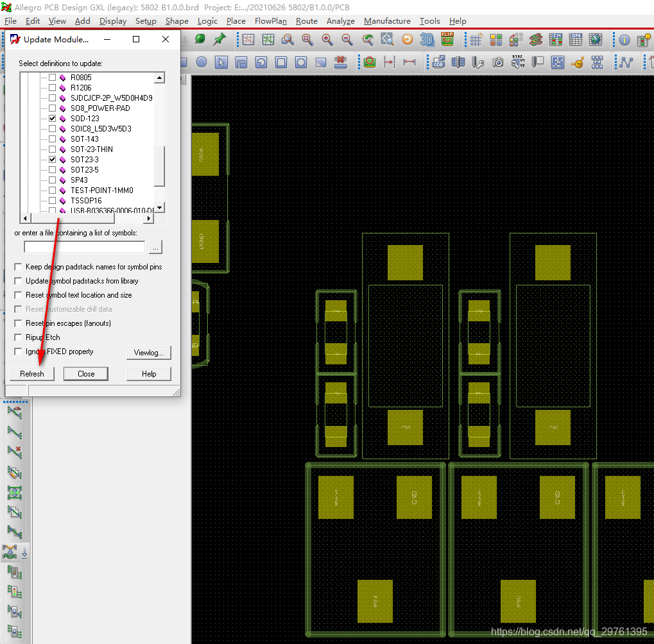The width and height of the screenshot is (654, 644).
Task: Open the FlowPlan menu
Action: pos(270,21)
